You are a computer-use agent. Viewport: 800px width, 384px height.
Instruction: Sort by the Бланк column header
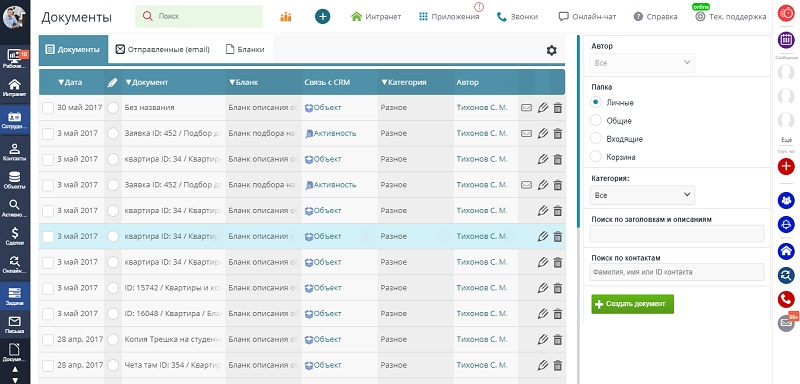tap(243, 82)
